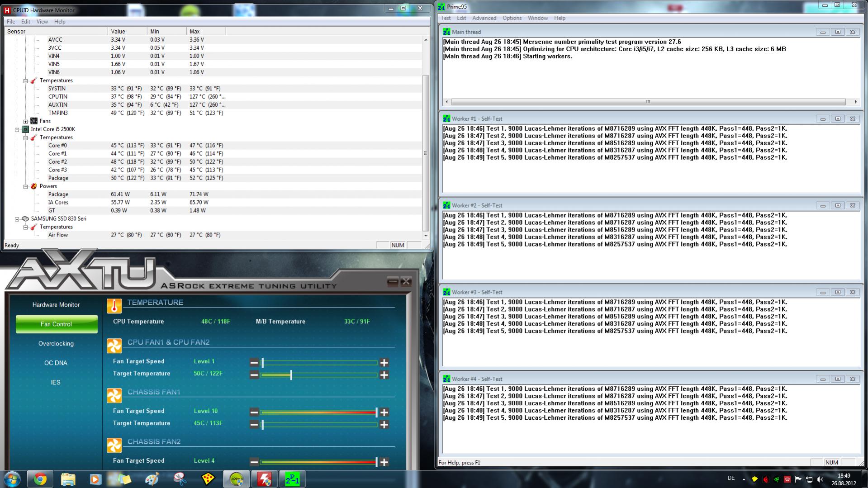Minimize the Worker #4 Self-Test window
This screenshot has width=868, height=488.
tap(823, 379)
